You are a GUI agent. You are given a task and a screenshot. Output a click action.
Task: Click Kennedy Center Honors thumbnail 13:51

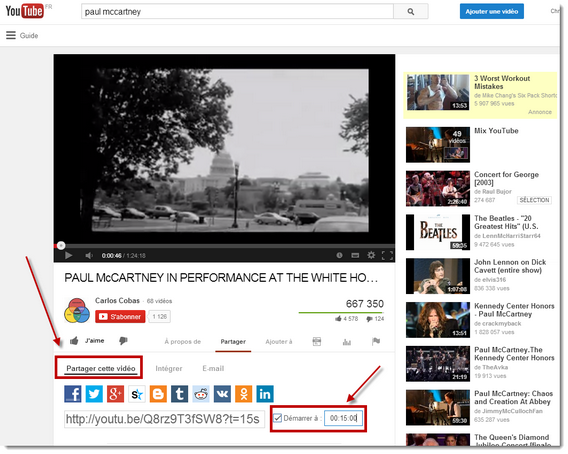pyautogui.click(x=438, y=320)
